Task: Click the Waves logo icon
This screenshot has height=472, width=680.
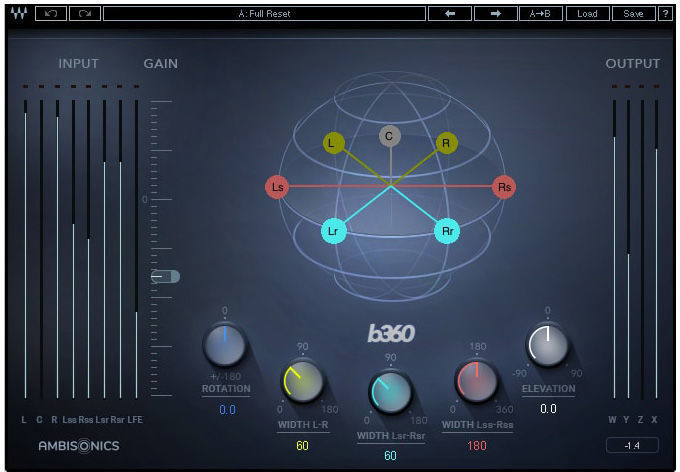Action: [x=19, y=13]
